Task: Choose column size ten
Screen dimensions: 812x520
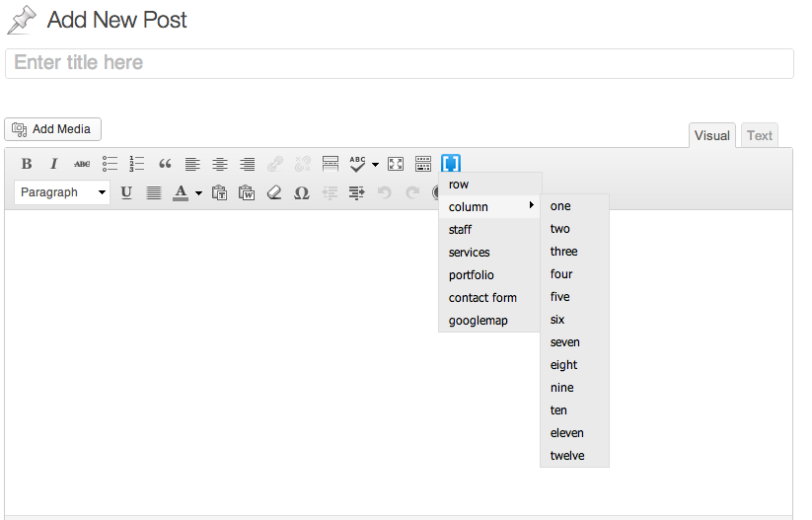Action: 574,410
